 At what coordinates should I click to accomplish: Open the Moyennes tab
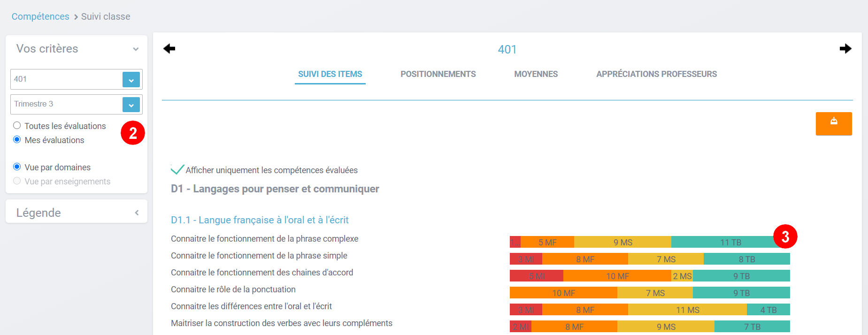click(536, 74)
